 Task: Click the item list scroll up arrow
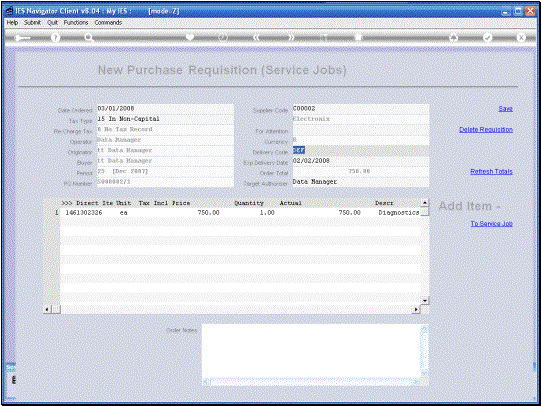pos(425,203)
